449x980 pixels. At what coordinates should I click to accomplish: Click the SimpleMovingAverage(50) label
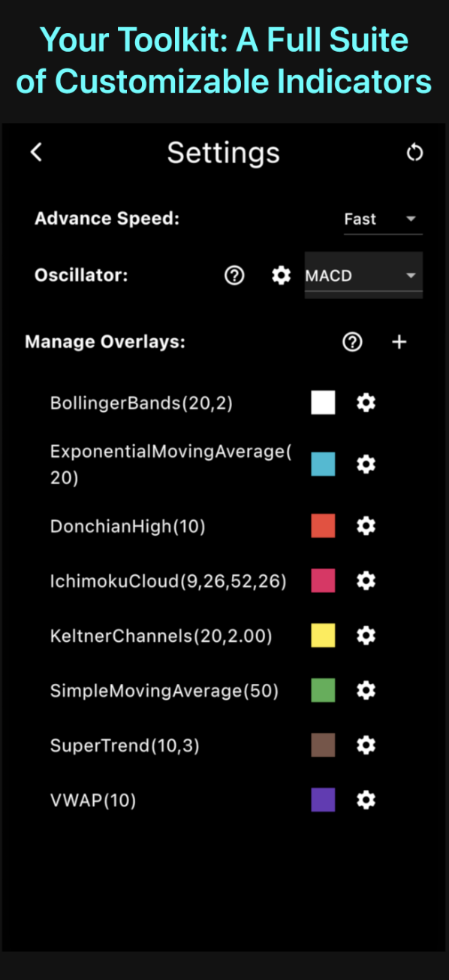164,690
